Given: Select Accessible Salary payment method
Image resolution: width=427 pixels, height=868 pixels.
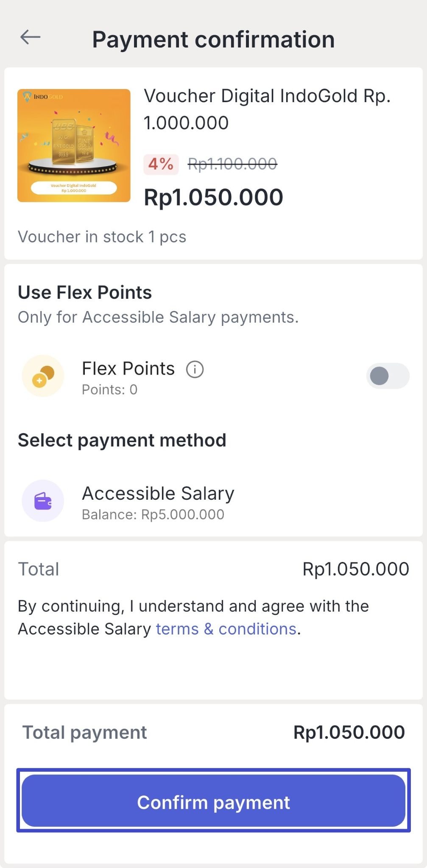Looking at the screenshot, I should (158, 494).
